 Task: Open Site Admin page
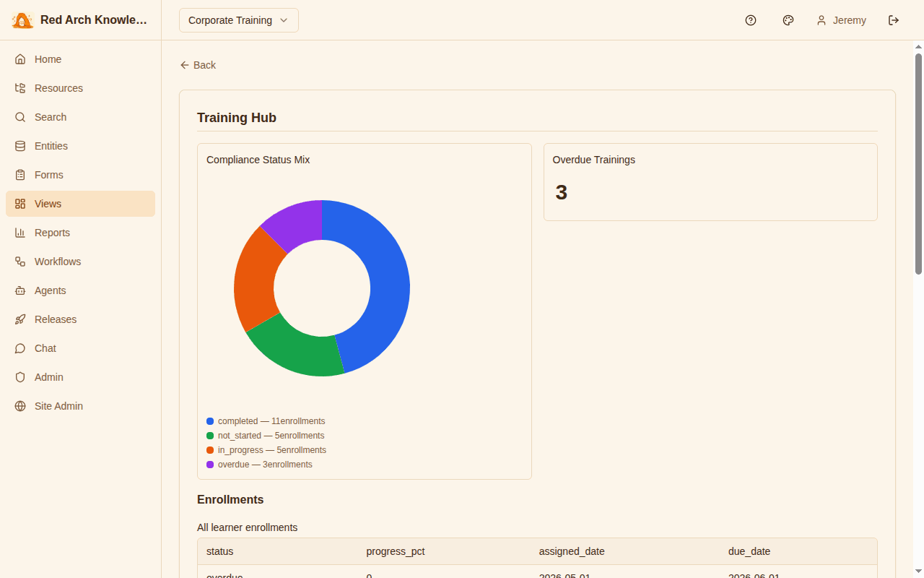tap(80, 406)
